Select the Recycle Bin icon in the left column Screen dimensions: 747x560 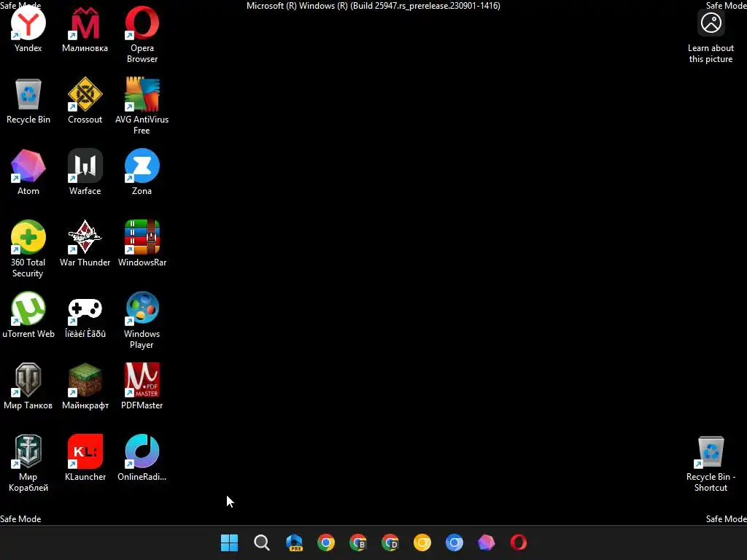(x=28, y=94)
